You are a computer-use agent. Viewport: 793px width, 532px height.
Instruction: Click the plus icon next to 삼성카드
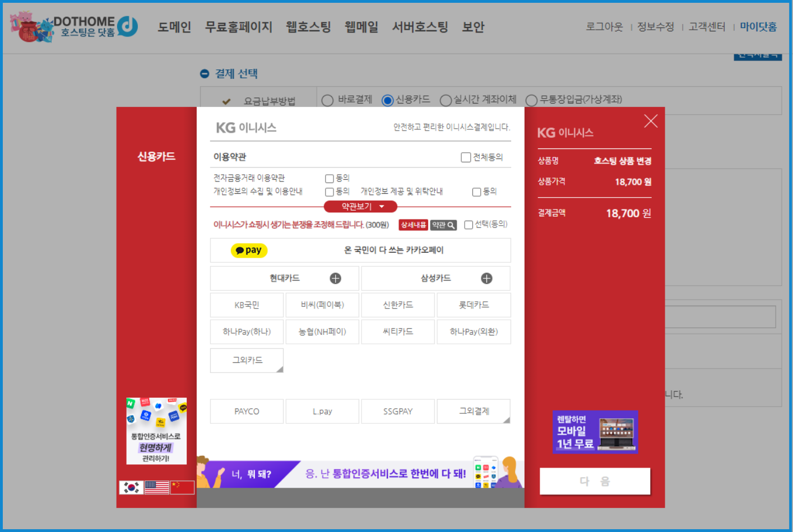tap(486, 278)
